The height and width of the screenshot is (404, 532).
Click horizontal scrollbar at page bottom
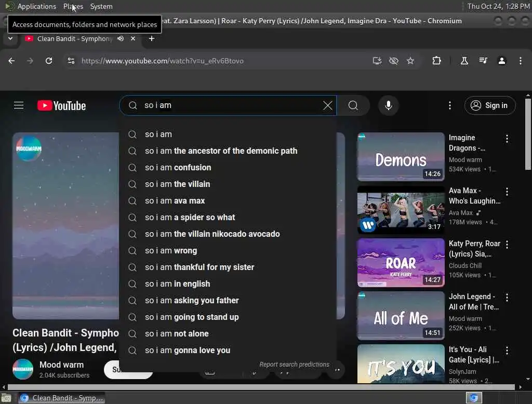261,387
